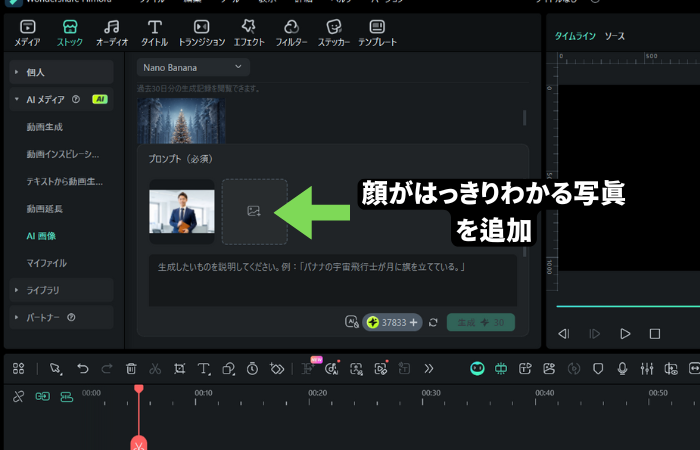The image size is (700, 450).
Task: Click the keyframe diamond icon
Action: [277, 368]
